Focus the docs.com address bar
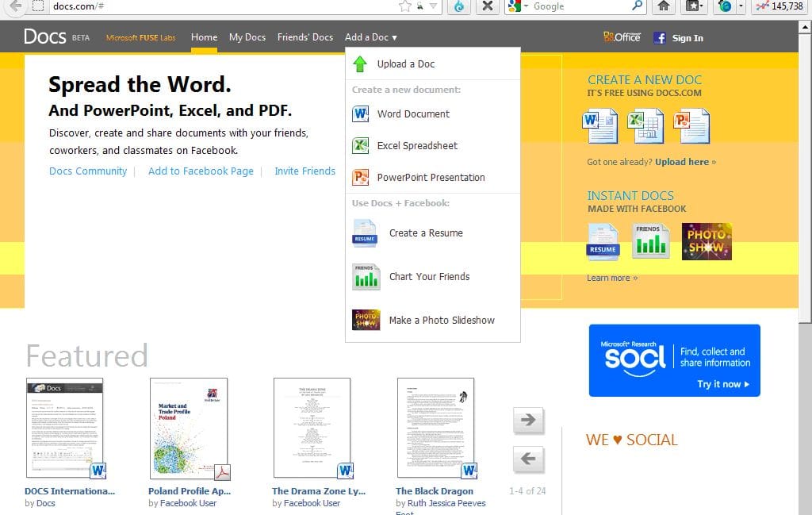The height and width of the screenshot is (515, 812). pos(223,6)
